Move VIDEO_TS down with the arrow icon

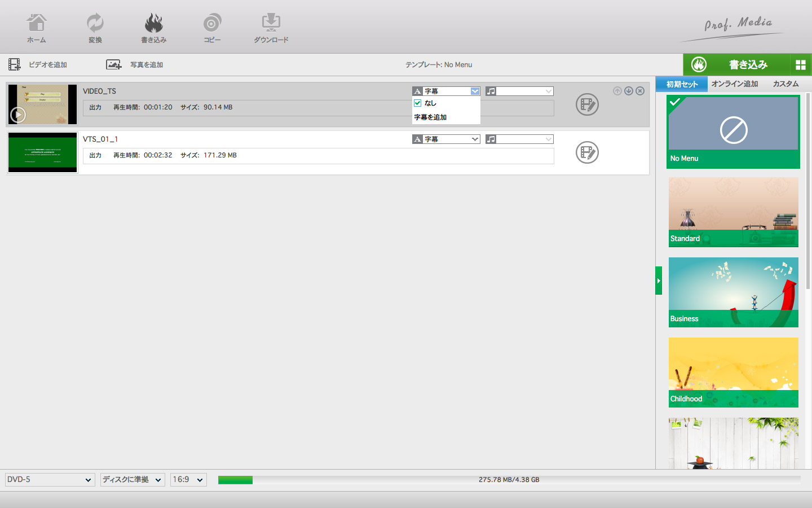629,91
